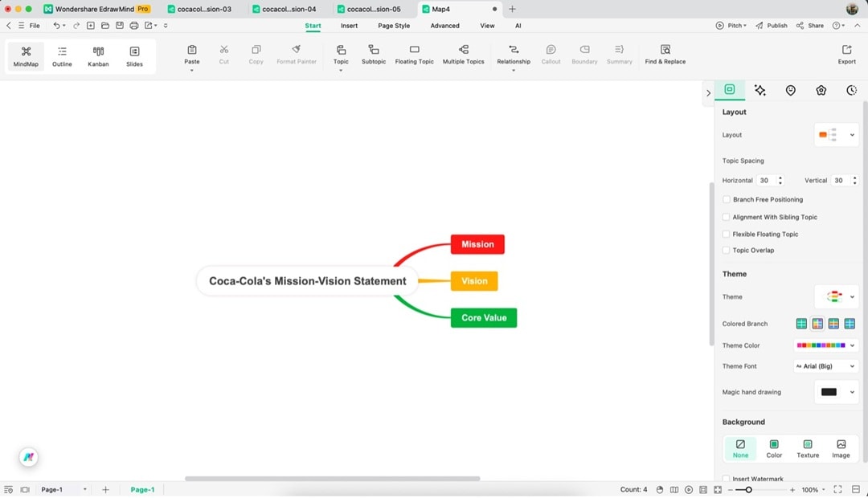Screen dimensions: 868x498
Task: Select the third Colored Branch style
Action: [x=833, y=324]
